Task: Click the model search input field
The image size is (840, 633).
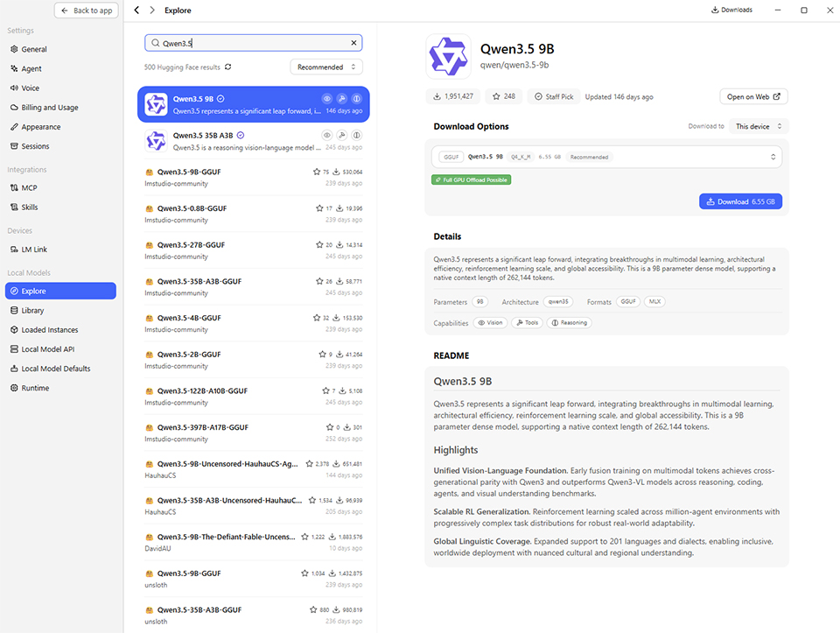Action: click(x=254, y=43)
